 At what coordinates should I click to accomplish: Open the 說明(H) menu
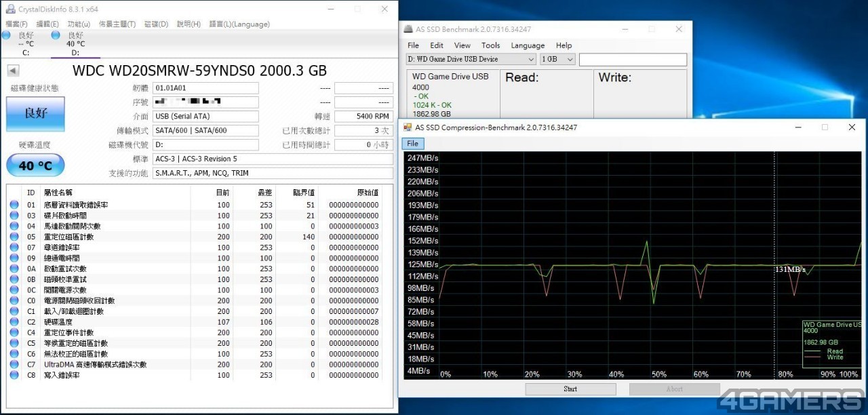click(189, 24)
